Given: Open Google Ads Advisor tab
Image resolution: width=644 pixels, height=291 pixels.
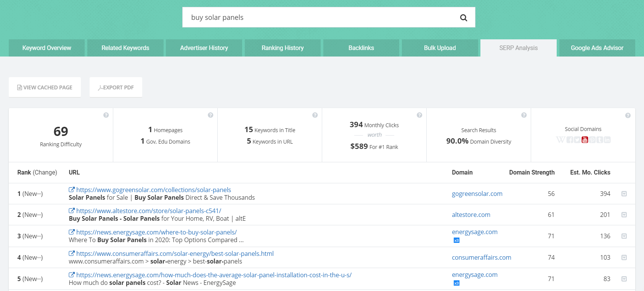Looking at the screenshot, I should tap(597, 48).
